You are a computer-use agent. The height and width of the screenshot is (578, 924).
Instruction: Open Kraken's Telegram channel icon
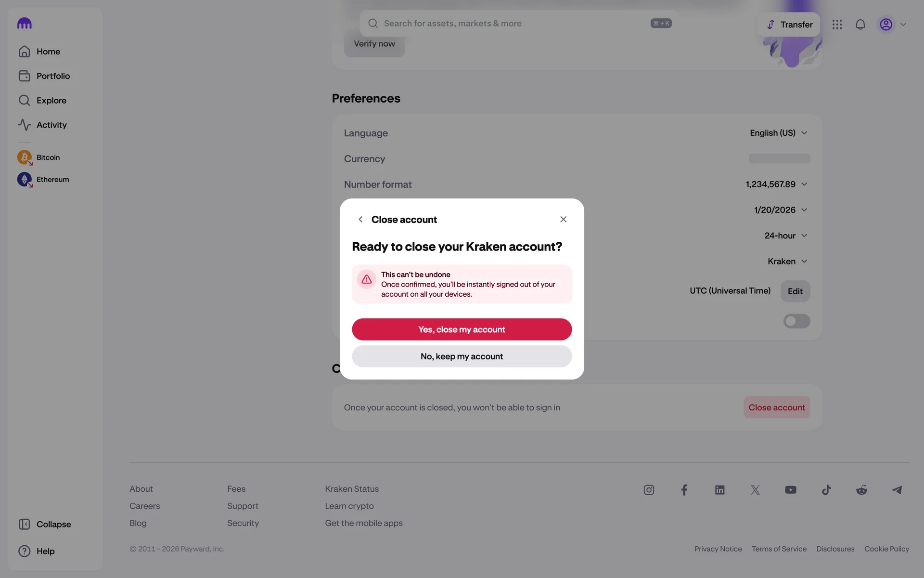click(x=897, y=490)
